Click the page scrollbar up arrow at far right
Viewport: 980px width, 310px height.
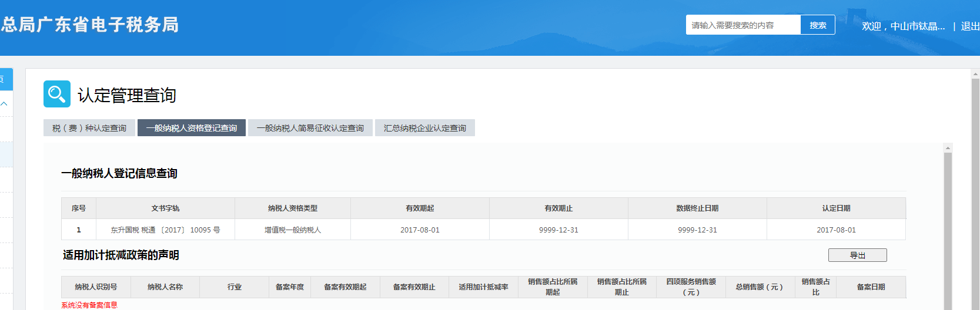pyautogui.click(x=975, y=74)
